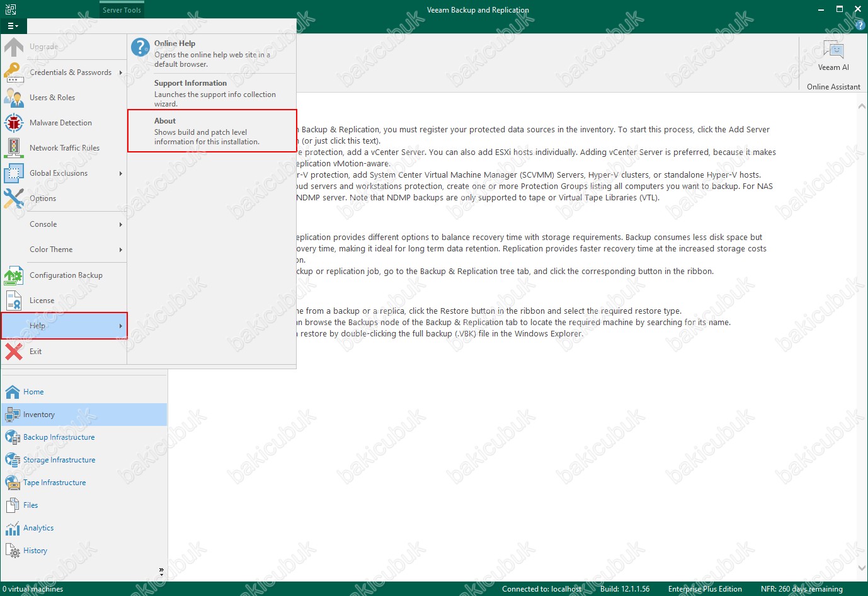Open History navigation view
868x596 pixels.
pyautogui.click(x=84, y=551)
